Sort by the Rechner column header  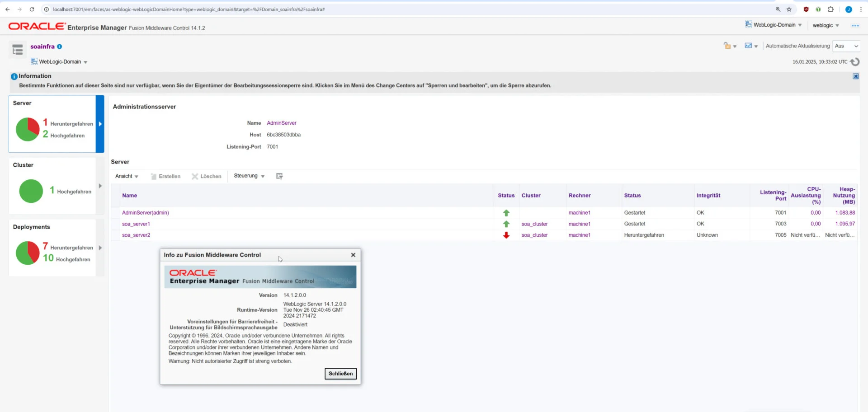(580, 196)
